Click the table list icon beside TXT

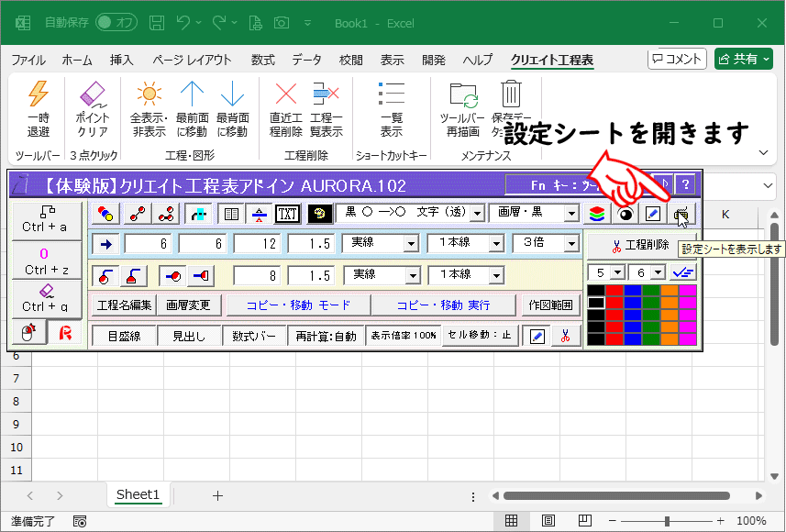(231, 214)
